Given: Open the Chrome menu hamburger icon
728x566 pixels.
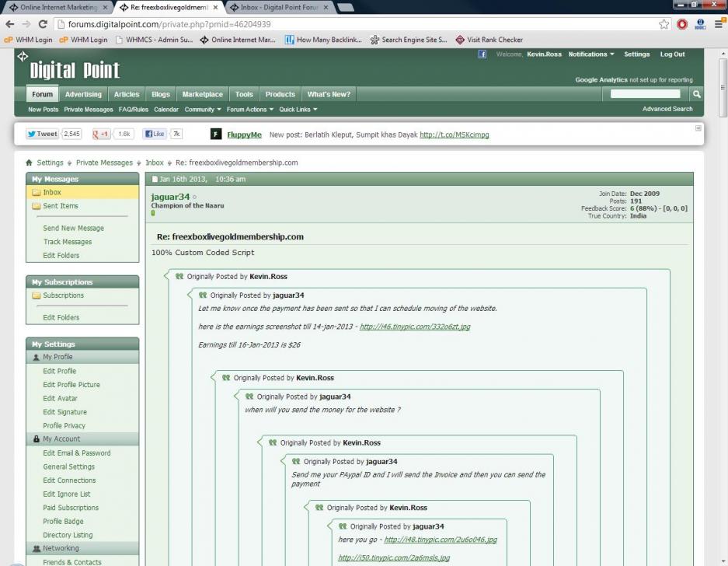Looking at the screenshot, I should point(718,24).
